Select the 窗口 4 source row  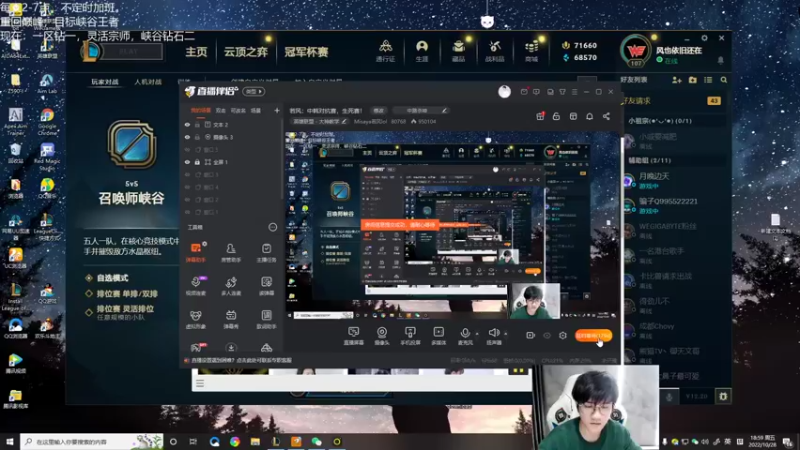232,187
